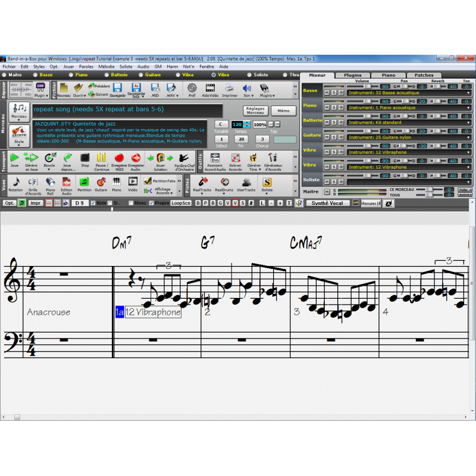Click the Réglages Morceau button

point(255,111)
